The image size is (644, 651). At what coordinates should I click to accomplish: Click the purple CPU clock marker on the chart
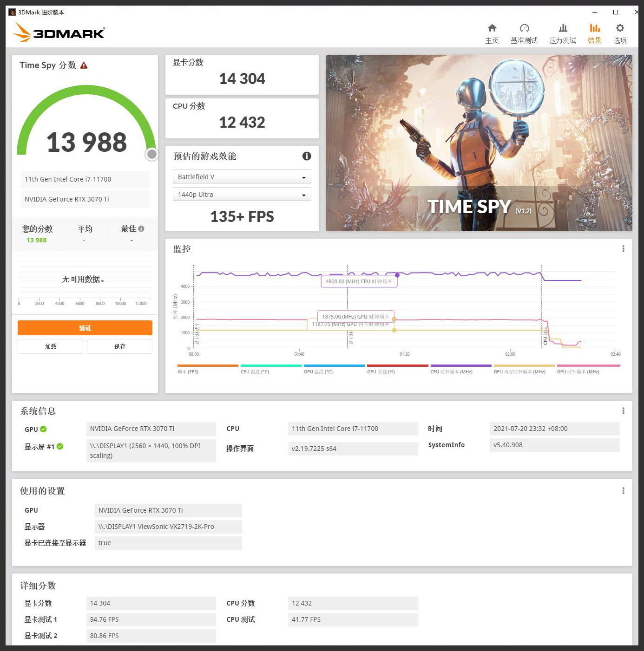point(397,275)
